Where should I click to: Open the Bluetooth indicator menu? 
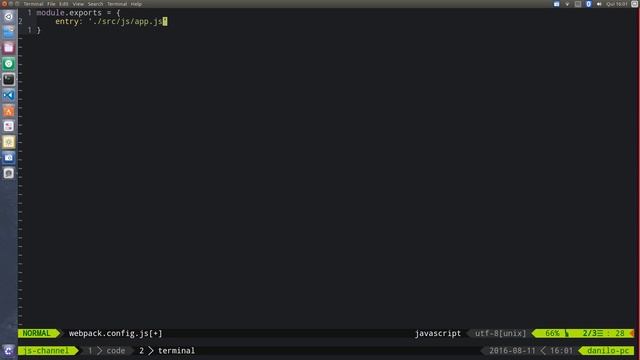[588, 4]
